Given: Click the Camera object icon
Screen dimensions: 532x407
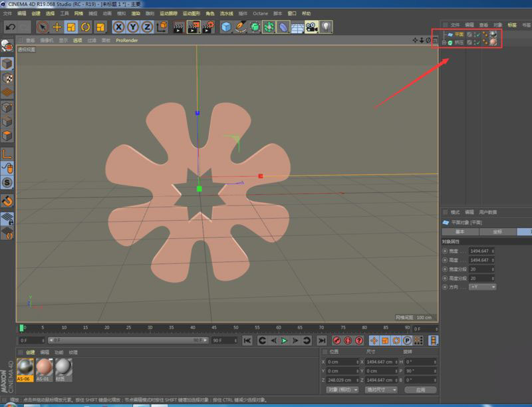Looking at the screenshot, I should click(x=312, y=27).
